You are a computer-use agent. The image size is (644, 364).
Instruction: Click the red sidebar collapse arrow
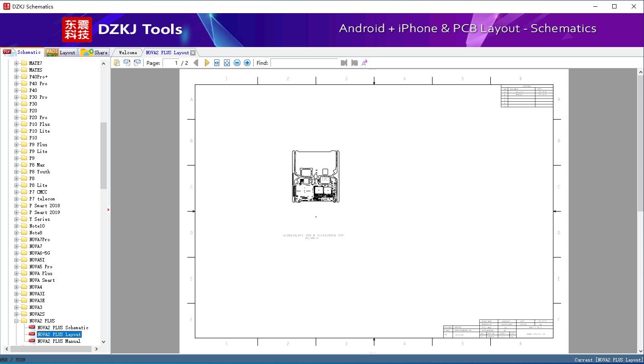point(108,210)
